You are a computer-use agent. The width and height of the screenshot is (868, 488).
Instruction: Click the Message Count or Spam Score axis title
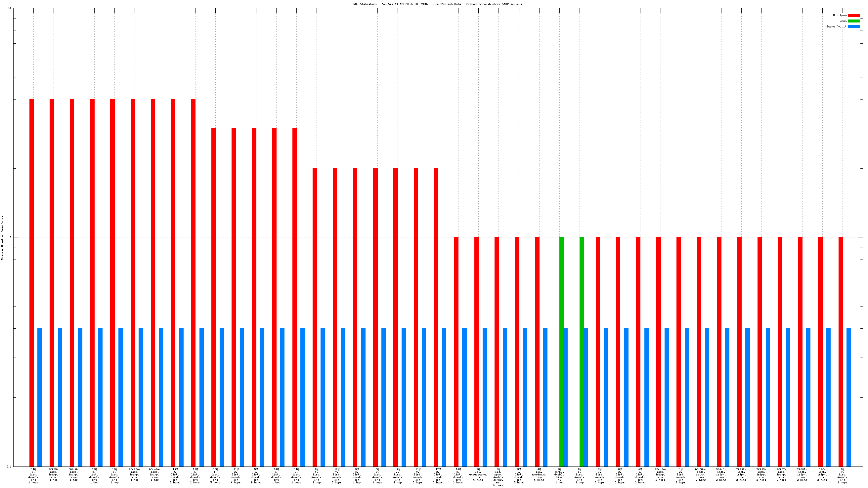click(x=2, y=237)
